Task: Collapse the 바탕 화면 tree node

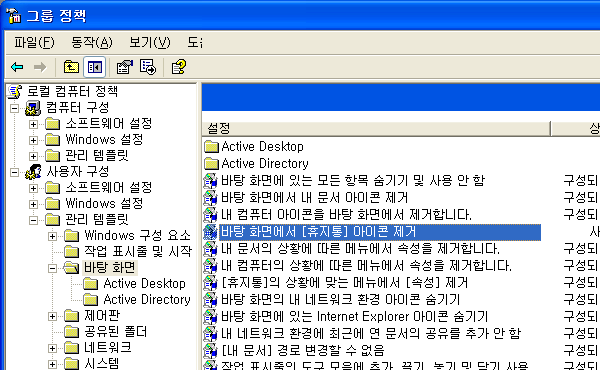Action: (52, 268)
